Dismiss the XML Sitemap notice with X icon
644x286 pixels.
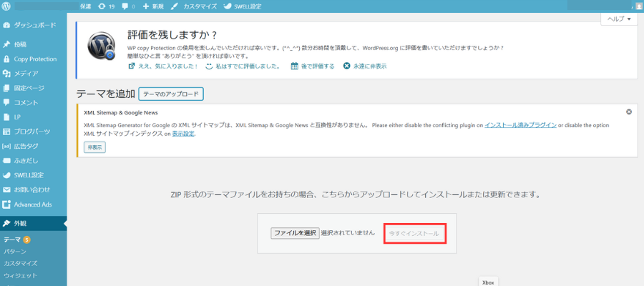pos(628,112)
